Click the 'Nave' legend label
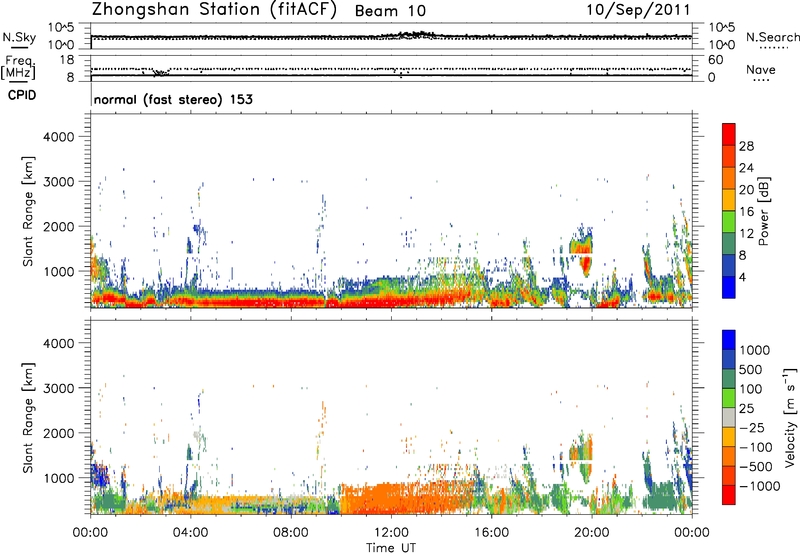The height and width of the screenshot is (554, 800). click(x=761, y=69)
